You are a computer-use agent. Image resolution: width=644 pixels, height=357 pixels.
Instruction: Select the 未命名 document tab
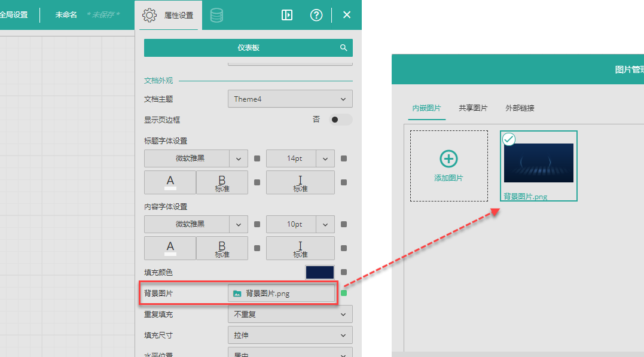pos(66,15)
